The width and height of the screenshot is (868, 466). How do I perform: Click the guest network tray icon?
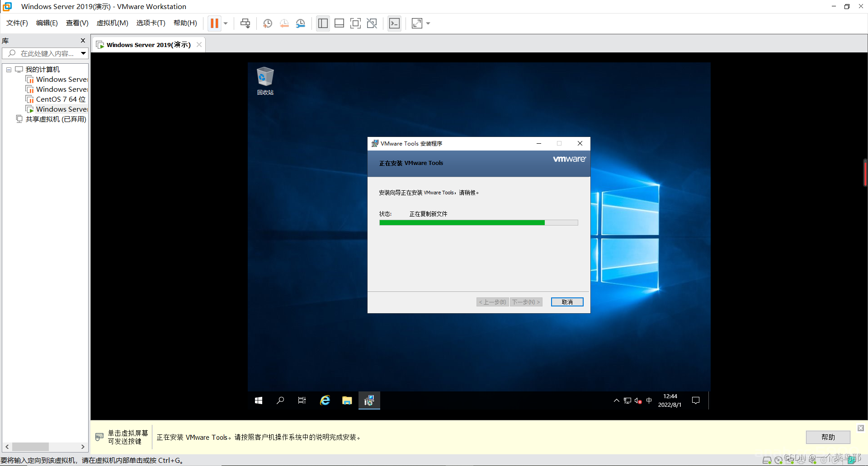point(627,400)
